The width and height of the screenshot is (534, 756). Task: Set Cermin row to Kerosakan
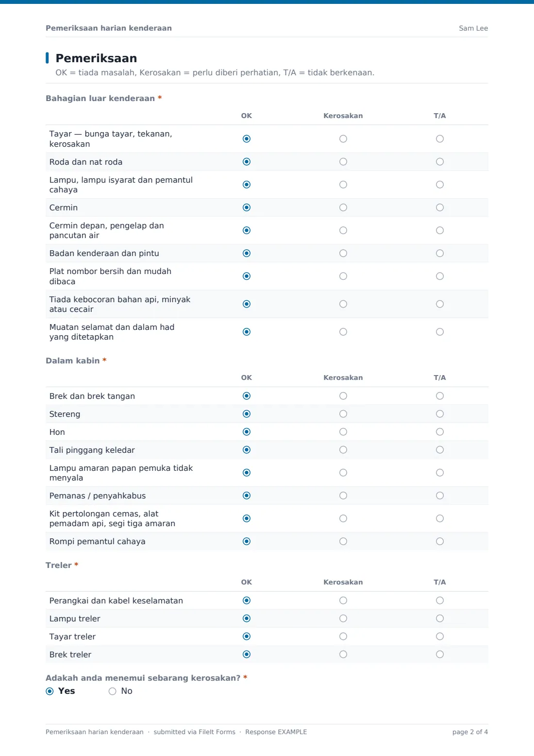coord(343,207)
